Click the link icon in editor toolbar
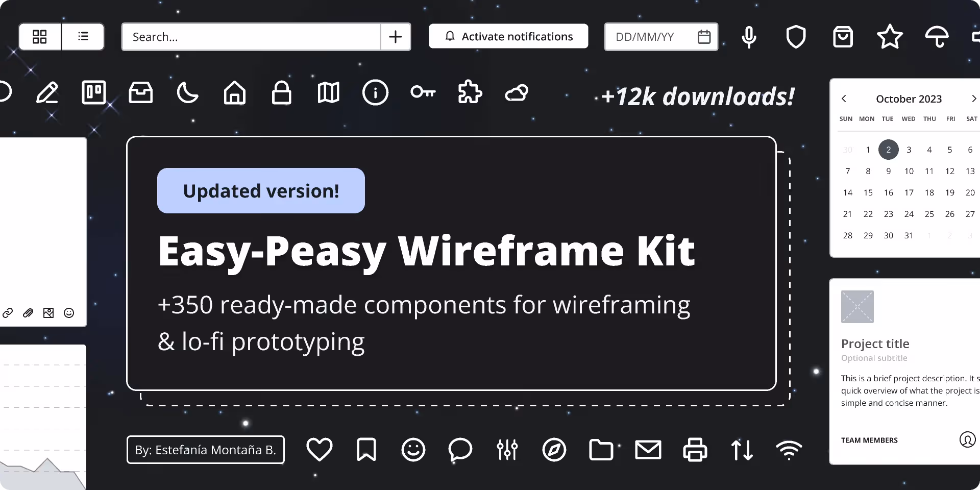Viewport: 980px width, 490px height. [x=8, y=313]
